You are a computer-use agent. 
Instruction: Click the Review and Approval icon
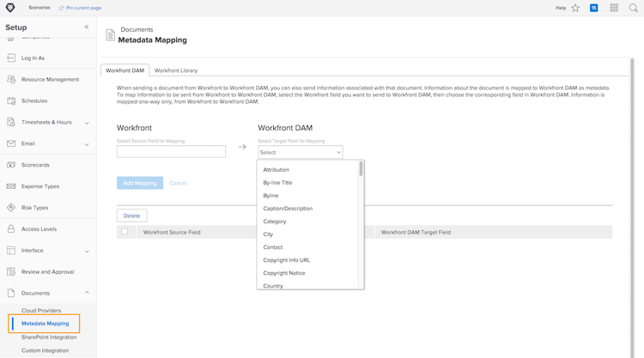point(11,271)
